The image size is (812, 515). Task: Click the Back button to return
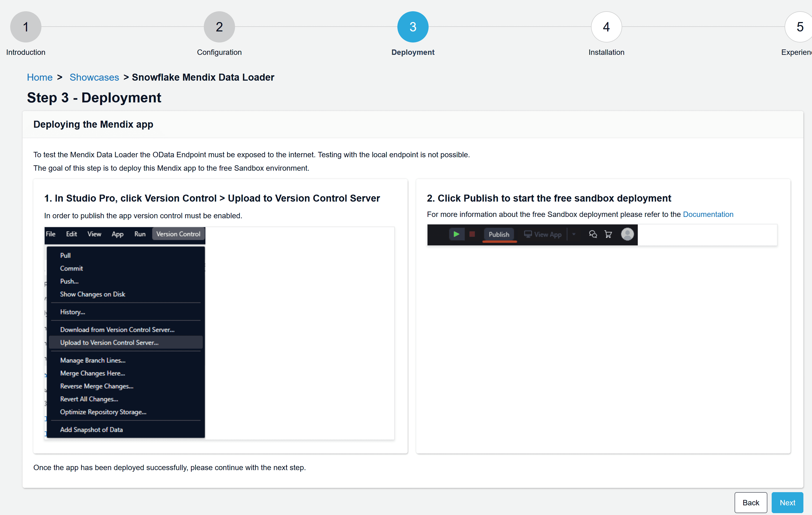tap(750, 503)
